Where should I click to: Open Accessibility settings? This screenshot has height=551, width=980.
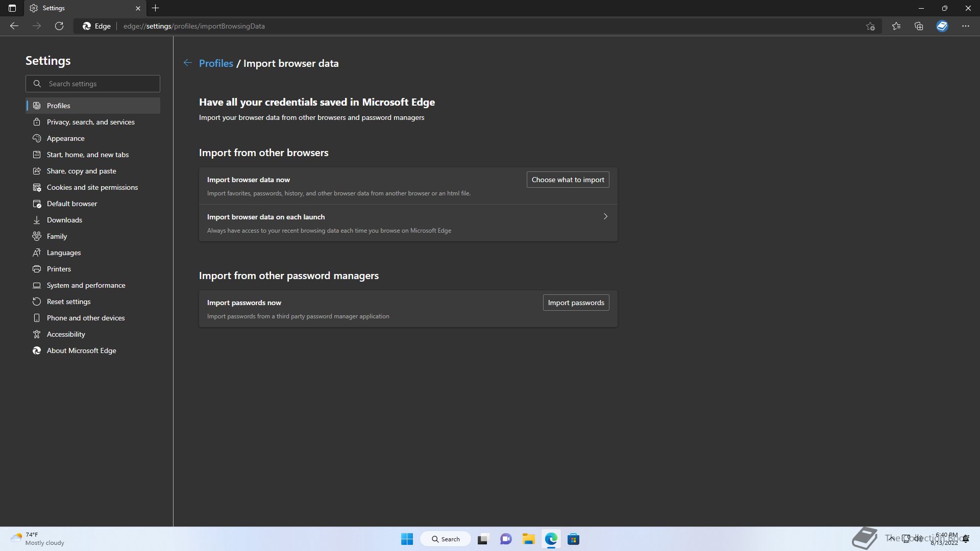[93, 334]
